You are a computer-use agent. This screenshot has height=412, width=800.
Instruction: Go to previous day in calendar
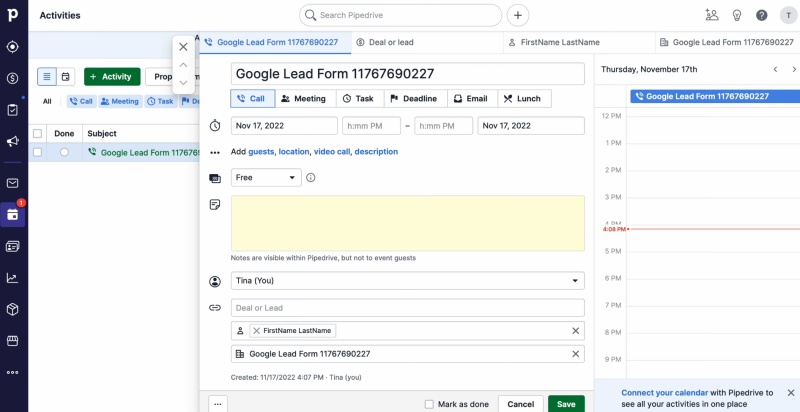(776, 69)
